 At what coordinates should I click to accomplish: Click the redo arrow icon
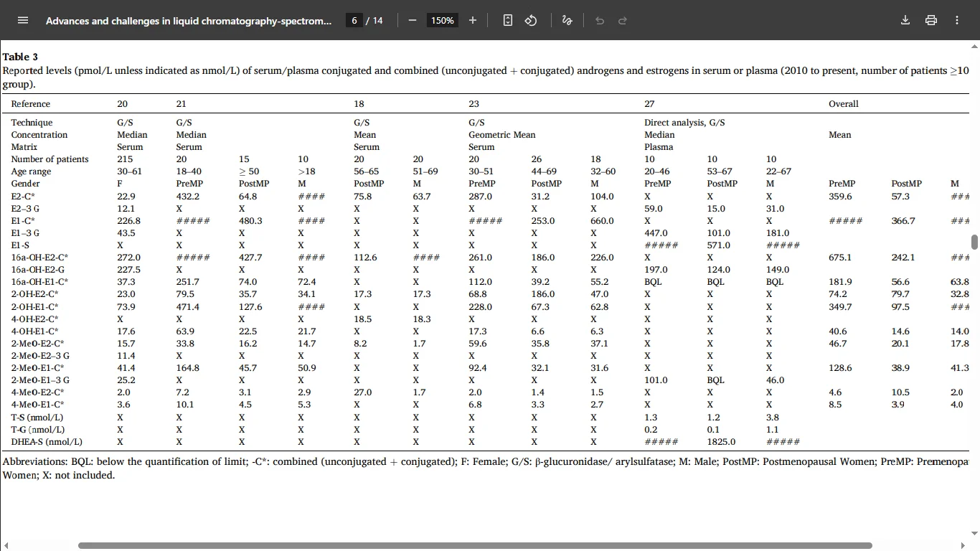point(623,20)
